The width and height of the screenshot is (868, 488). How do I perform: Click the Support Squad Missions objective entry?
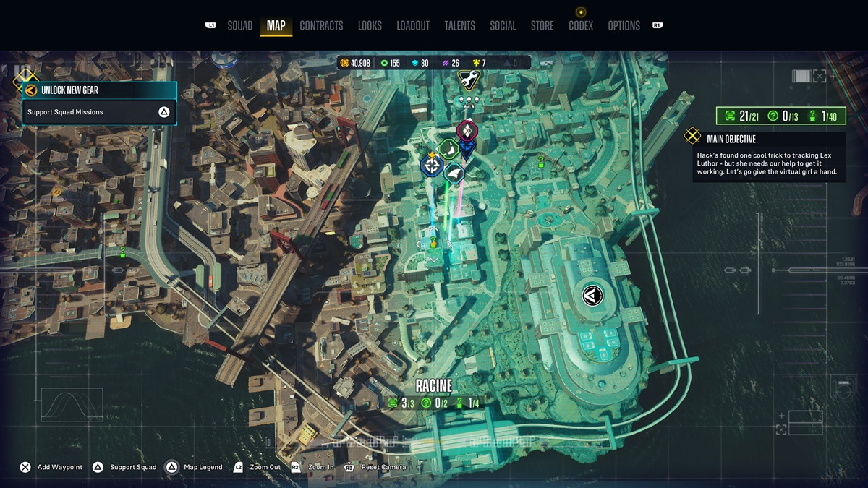[x=100, y=112]
